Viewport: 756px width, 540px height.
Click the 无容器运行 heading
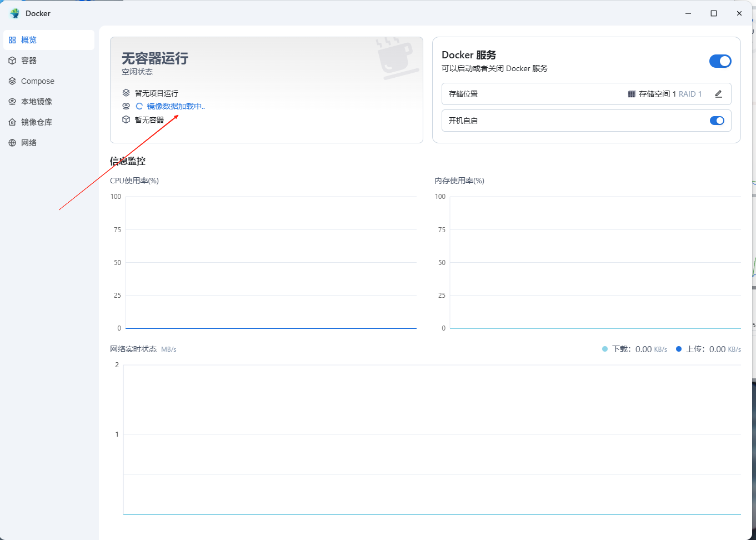[x=155, y=58]
